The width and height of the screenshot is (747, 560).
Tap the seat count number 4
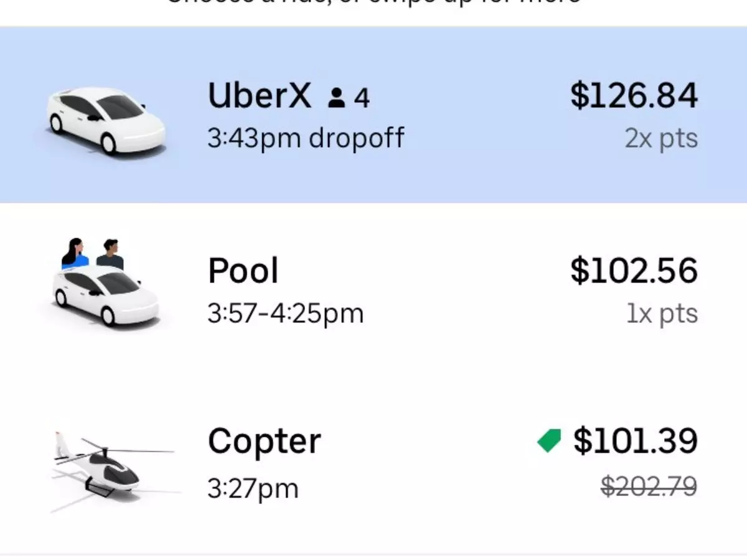click(x=362, y=98)
